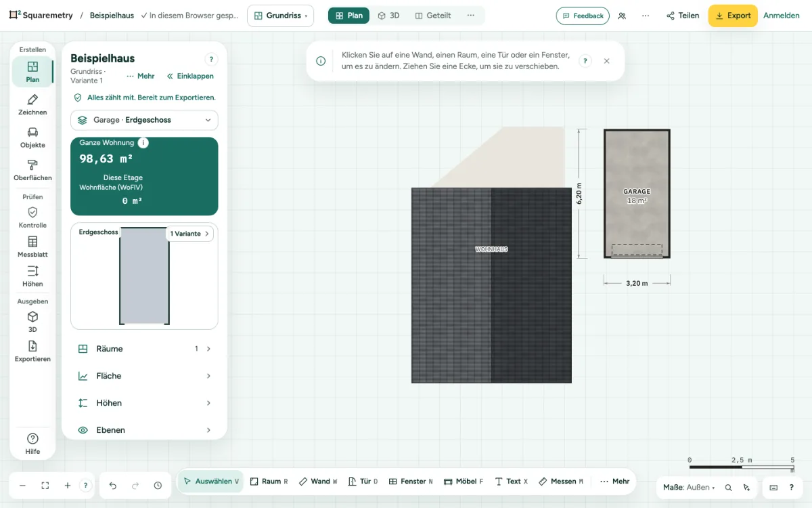Select the Tür door tool

coord(363,482)
